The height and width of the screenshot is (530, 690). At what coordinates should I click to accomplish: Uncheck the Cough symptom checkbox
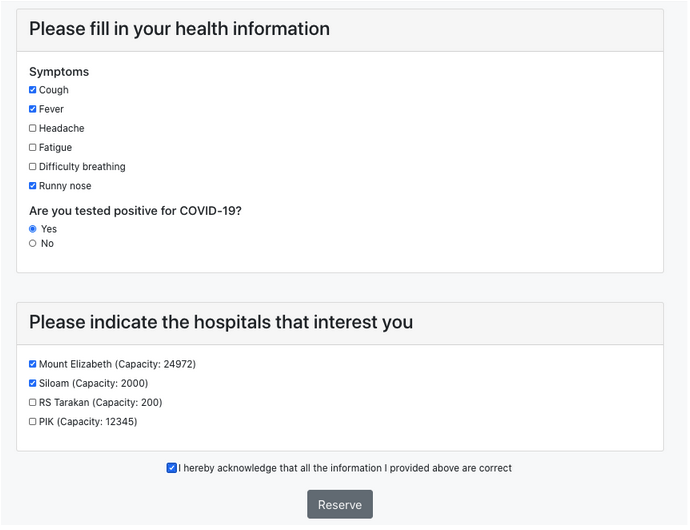click(x=33, y=90)
